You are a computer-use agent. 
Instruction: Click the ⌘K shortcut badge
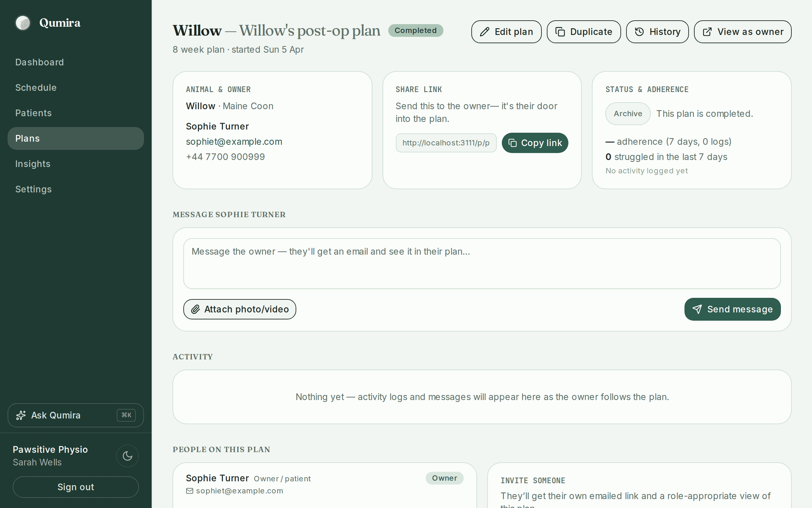[x=126, y=415]
